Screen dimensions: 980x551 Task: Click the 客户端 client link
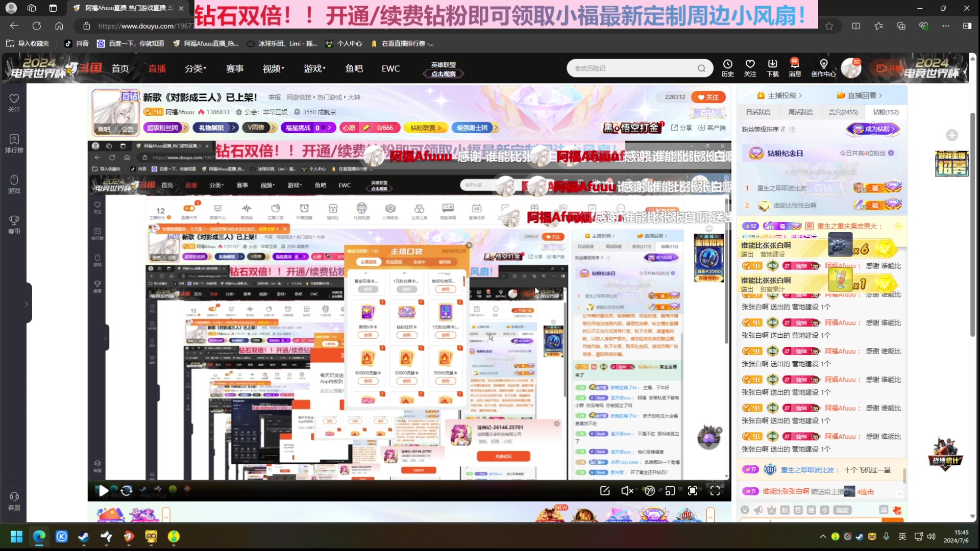(712, 128)
